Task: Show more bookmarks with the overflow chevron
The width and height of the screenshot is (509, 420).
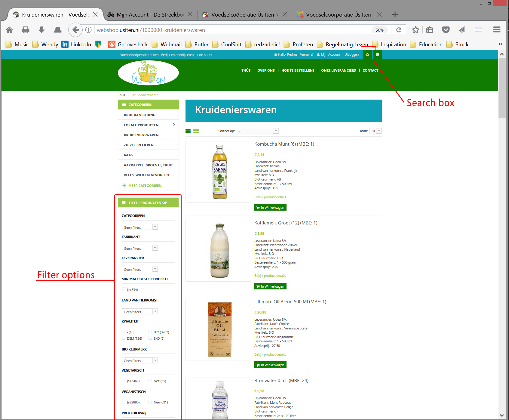Action: click(500, 44)
